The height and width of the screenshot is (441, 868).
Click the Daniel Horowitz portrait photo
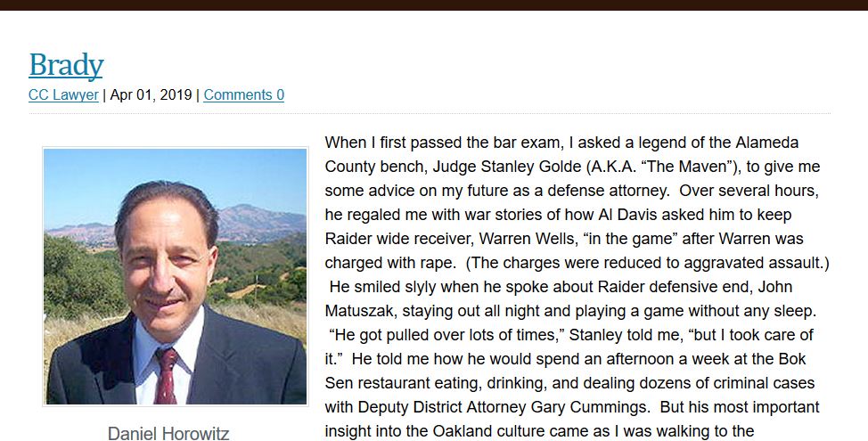coord(176,276)
